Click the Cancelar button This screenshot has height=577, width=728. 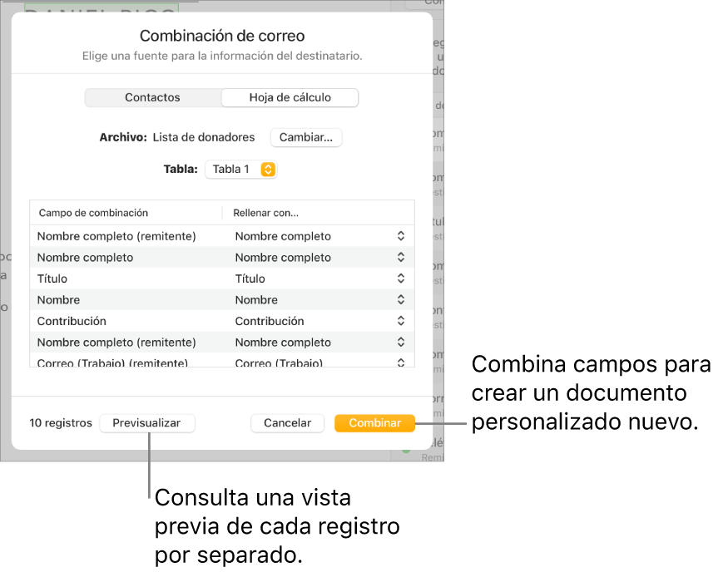[287, 423]
